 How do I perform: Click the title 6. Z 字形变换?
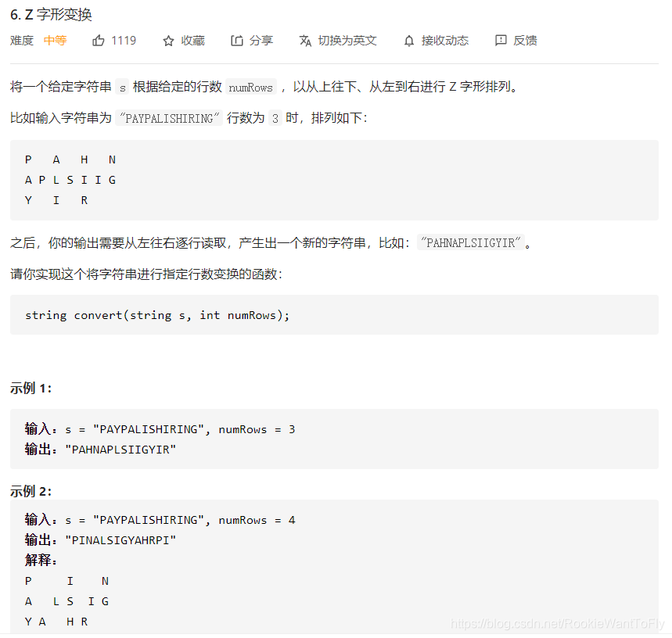click(51, 15)
